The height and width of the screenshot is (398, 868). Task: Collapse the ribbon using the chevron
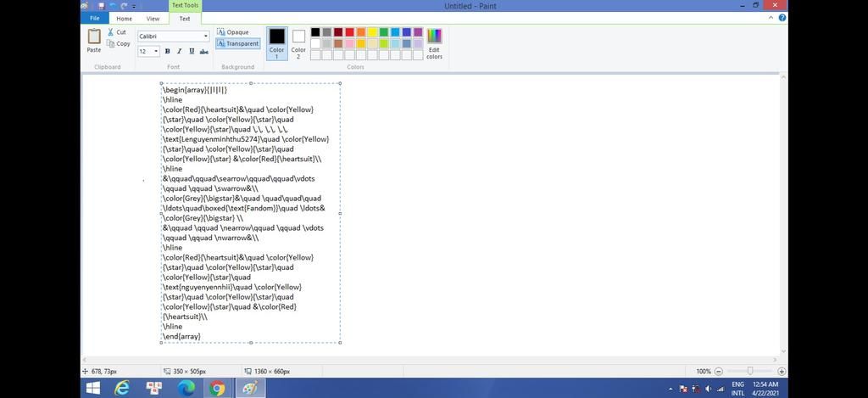(x=771, y=18)
